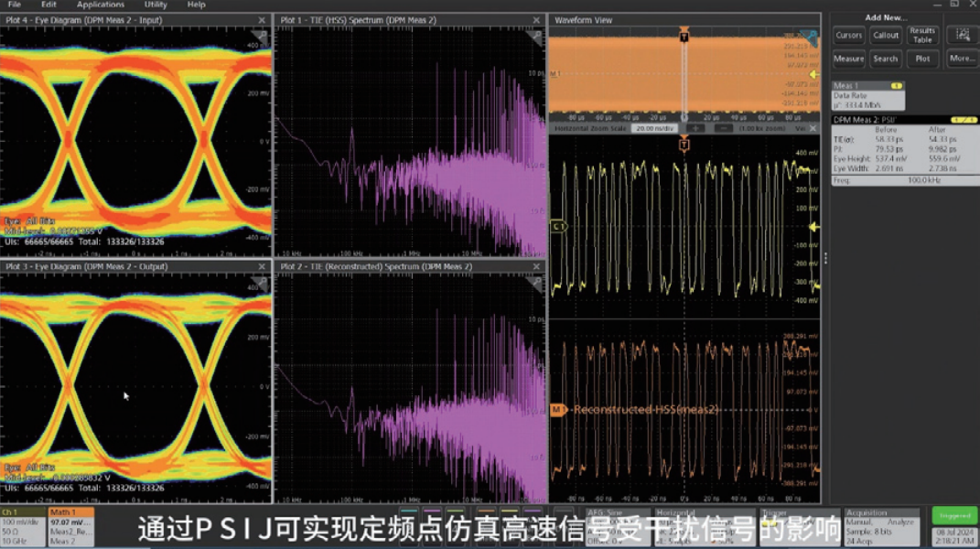This screenshot has height=549, width=980.
Task: Click the Draw-a-Box zoom icon
Action: [962, 35]
